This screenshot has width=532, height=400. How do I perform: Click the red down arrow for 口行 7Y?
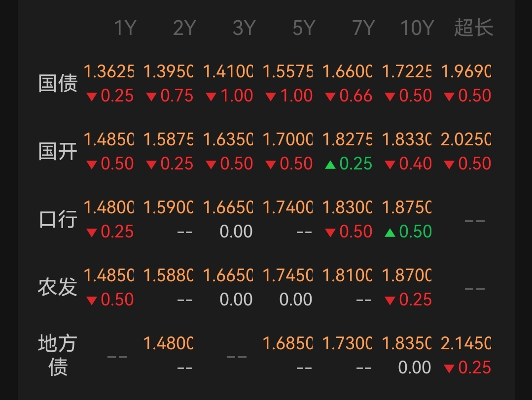pyautogui.click(x=330, y=233)
